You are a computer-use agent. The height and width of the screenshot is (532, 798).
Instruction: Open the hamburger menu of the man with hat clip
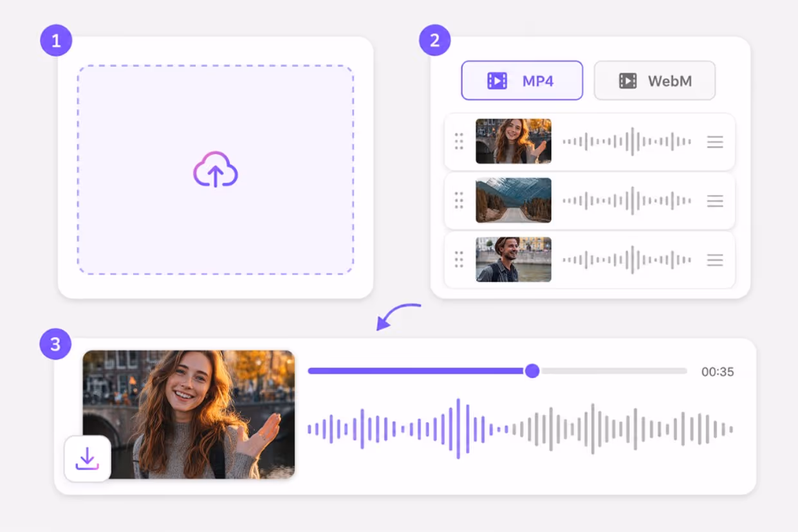click(x=715, y=261)
